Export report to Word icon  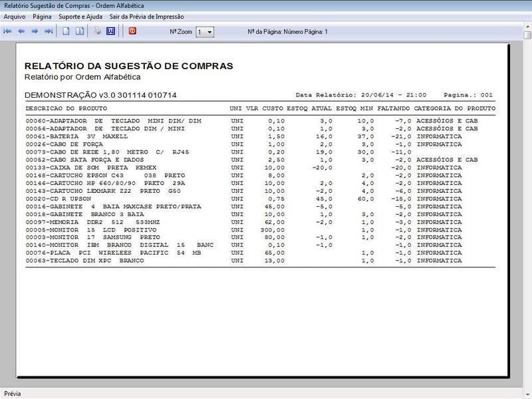click(x=110, y=31)
